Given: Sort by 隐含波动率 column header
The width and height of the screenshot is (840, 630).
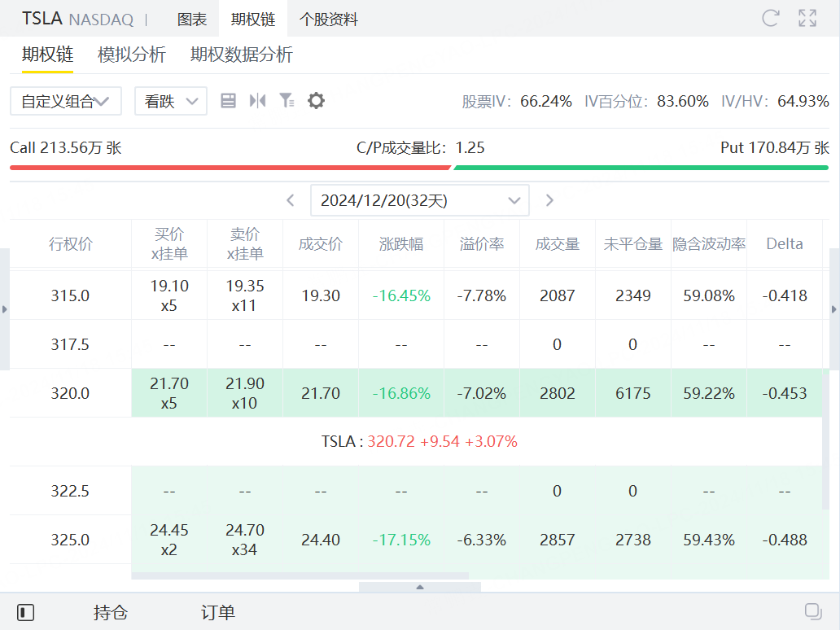Looking at the screenshot, I should pyautogui.click(x=709, y=243).
